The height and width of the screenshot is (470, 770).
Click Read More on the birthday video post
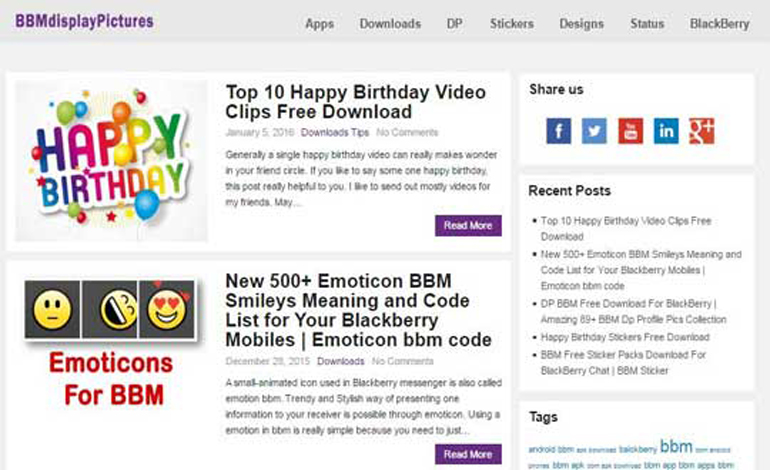(x=468, y=225)
